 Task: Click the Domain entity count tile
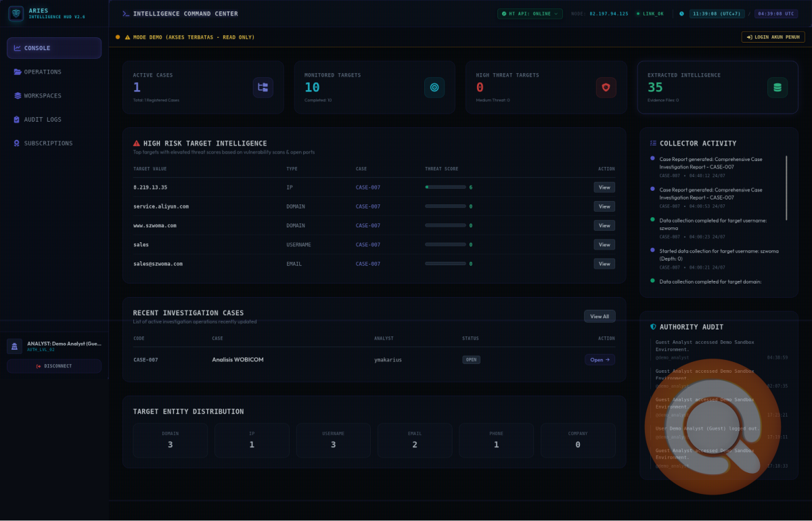click(171, 440)
